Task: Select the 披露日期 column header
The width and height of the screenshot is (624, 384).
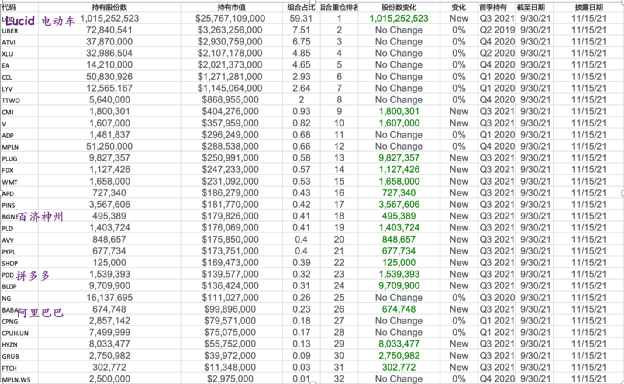Action: coord(589,8)
